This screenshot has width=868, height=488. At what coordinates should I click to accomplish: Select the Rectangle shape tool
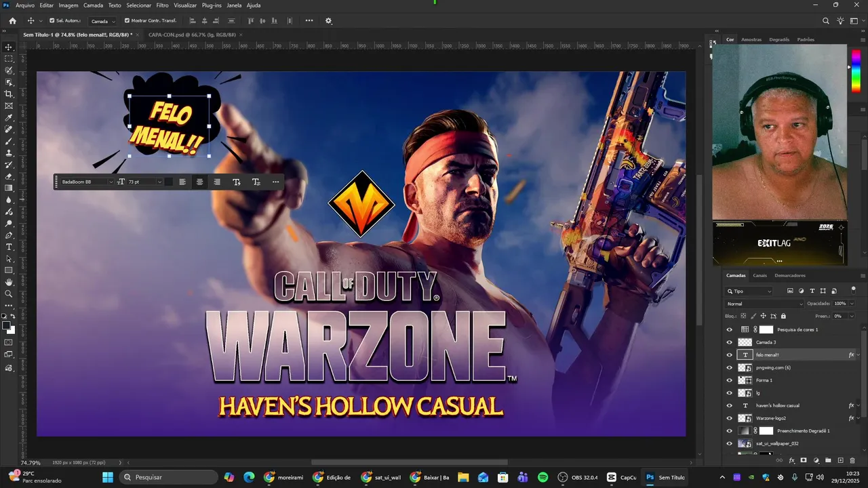[x=9, y=270]
